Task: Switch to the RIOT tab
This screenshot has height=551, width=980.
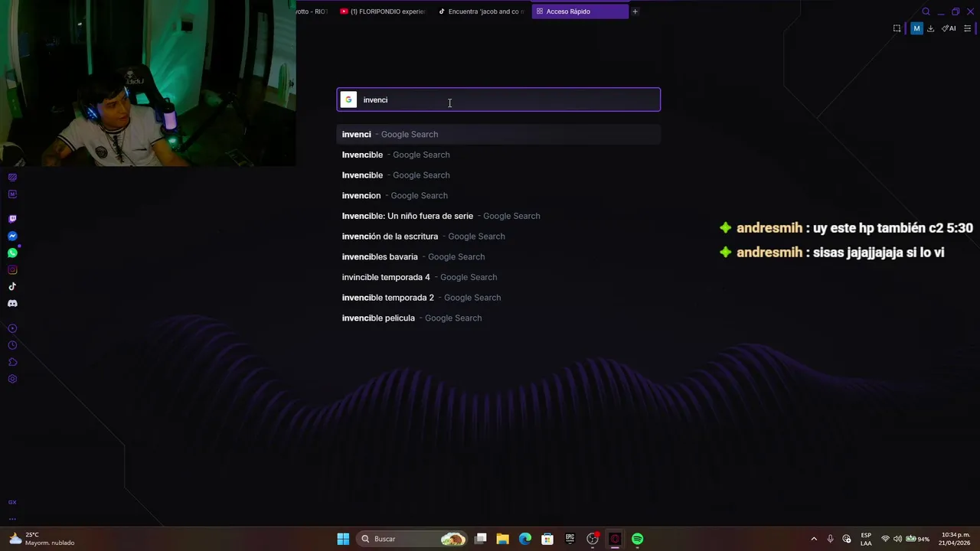Action: point(313,11)
